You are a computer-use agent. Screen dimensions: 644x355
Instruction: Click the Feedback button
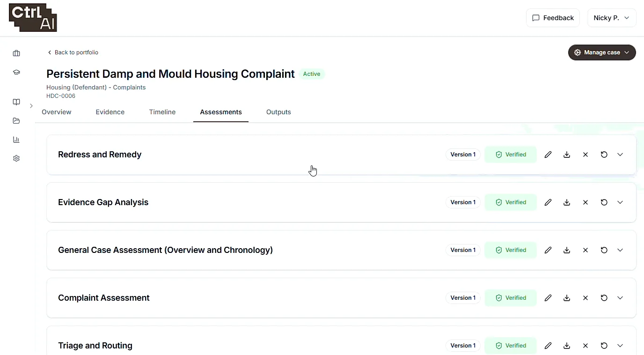point(553,18)
